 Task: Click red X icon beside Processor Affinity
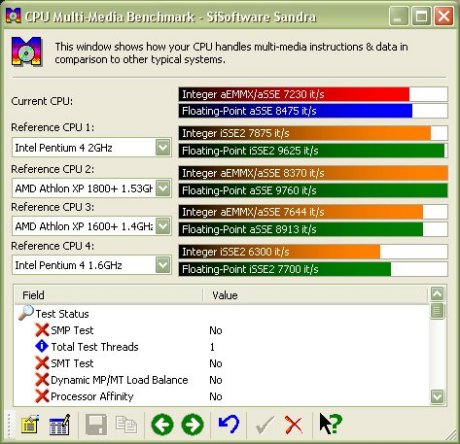click(x=42, y=396)
